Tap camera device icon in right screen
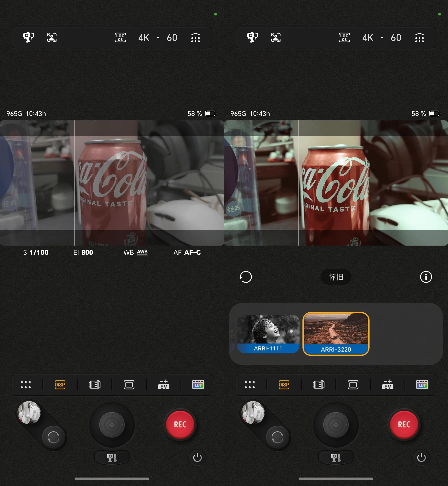This screenshot has height=486, width=448. (x=252, y=37)
